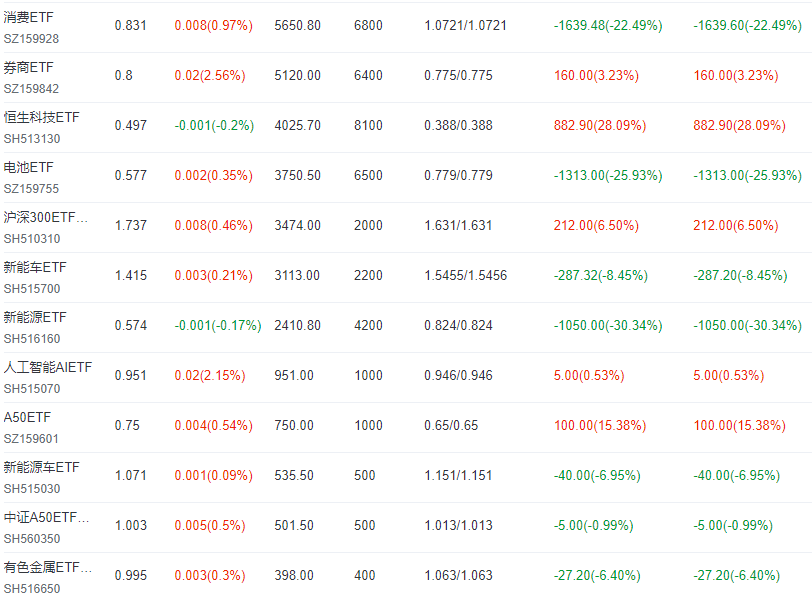Select the cost 0.946/0.946
The width and height of the screenshot is (812, 602).
tap(458, 376)
